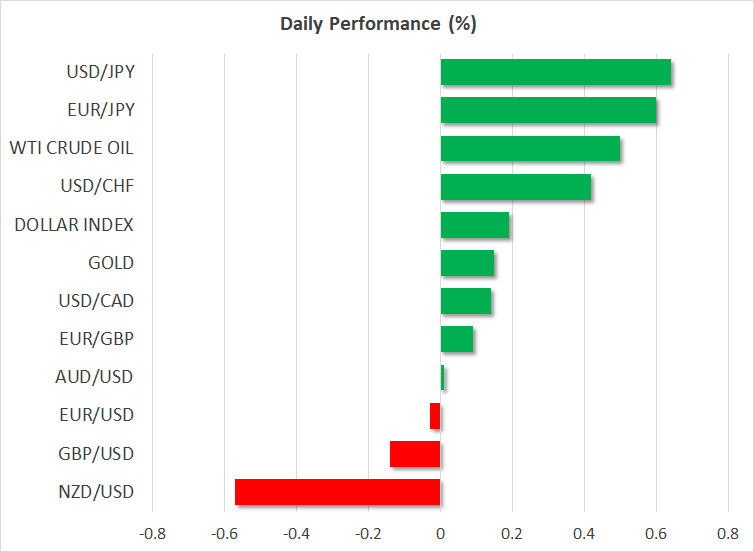The height and width of the screenshot is (552, 754).
Task: Select the green USD/JPY bar
Action: 555,73
